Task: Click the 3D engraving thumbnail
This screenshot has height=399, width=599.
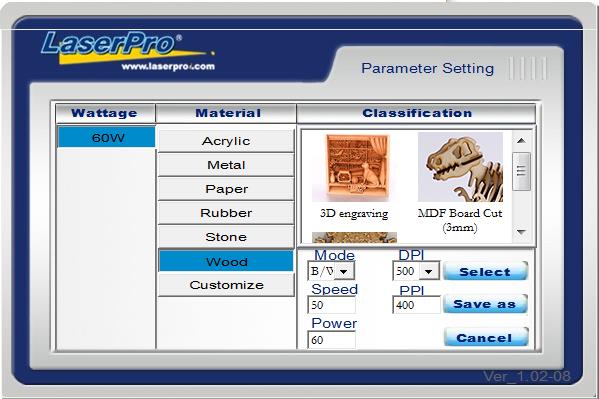Action: point(354,167)
